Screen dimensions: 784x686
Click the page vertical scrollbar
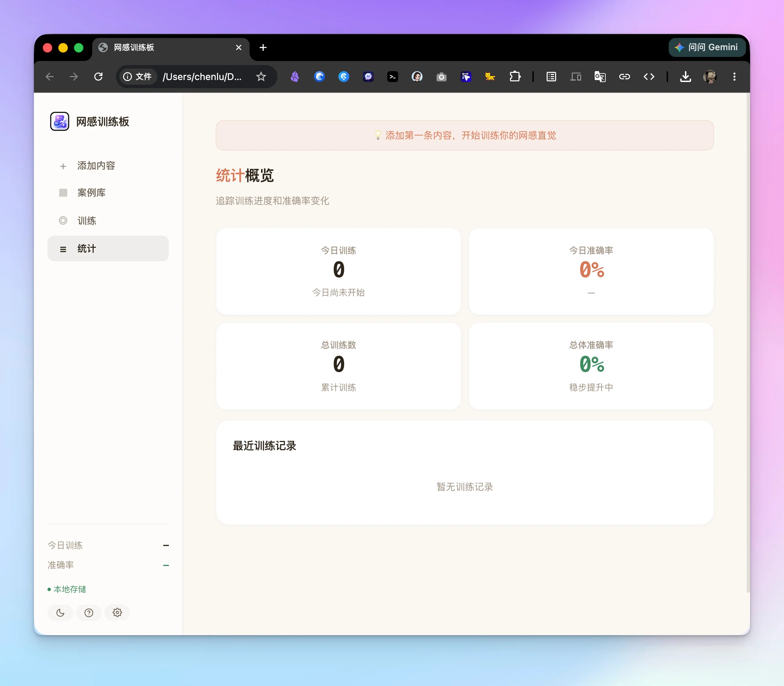tap(748, 344)
